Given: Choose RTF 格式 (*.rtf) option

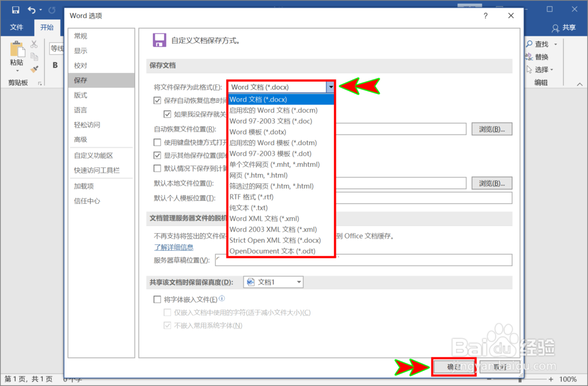Looking at the screenshot, I should pyautogui.click(x=281, y=197).
